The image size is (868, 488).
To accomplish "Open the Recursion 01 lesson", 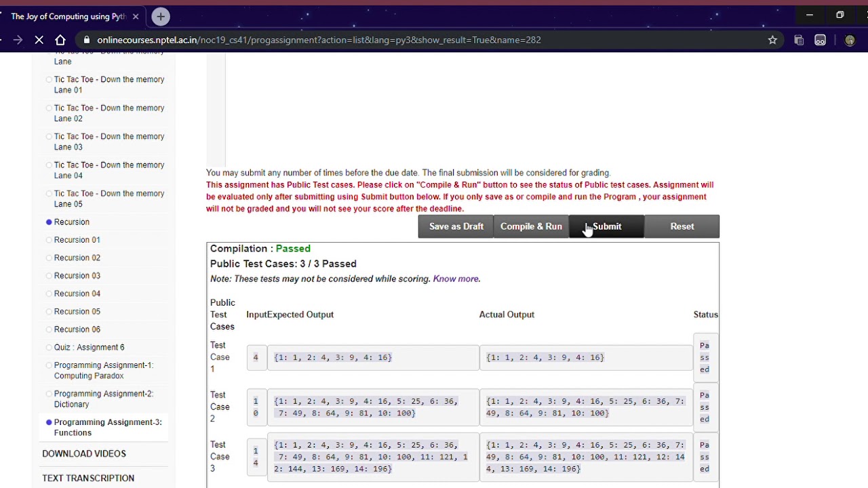I will (77, 240).
